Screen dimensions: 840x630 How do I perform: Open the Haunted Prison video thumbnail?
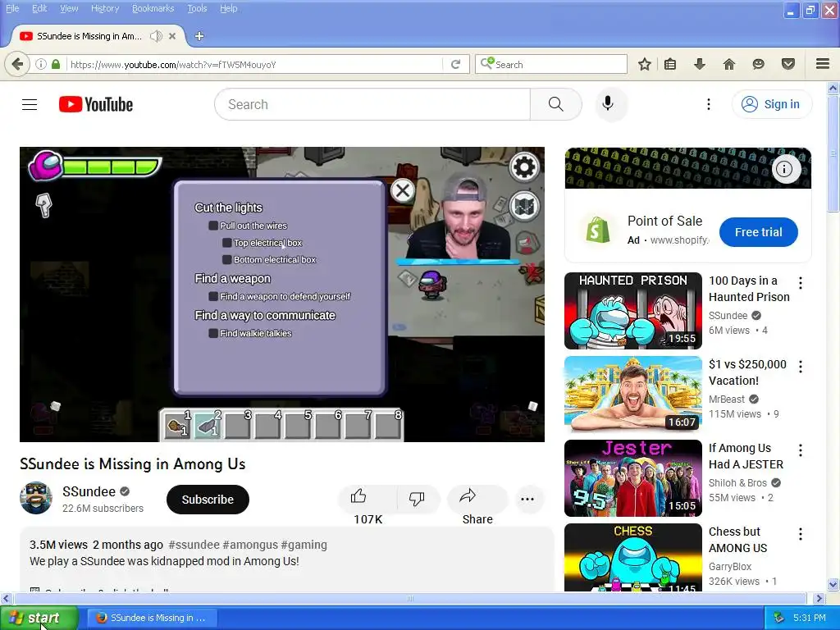click(632, 311)
